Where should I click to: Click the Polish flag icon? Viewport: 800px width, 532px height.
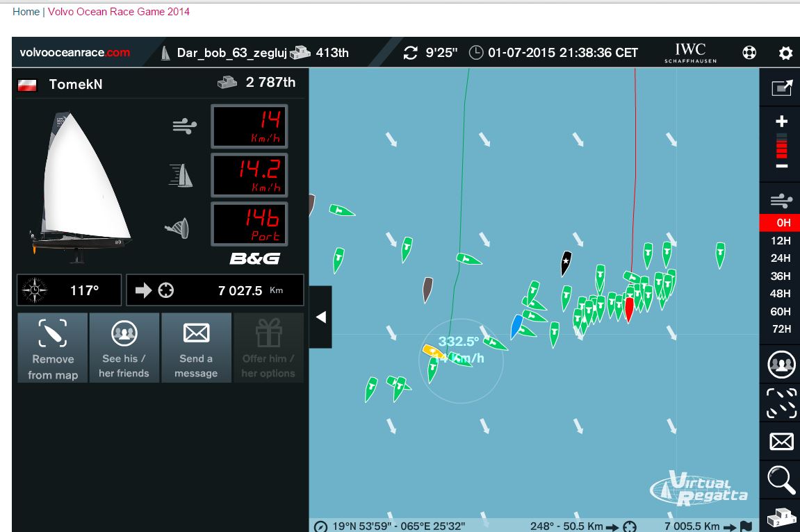[x=28, y=85]
